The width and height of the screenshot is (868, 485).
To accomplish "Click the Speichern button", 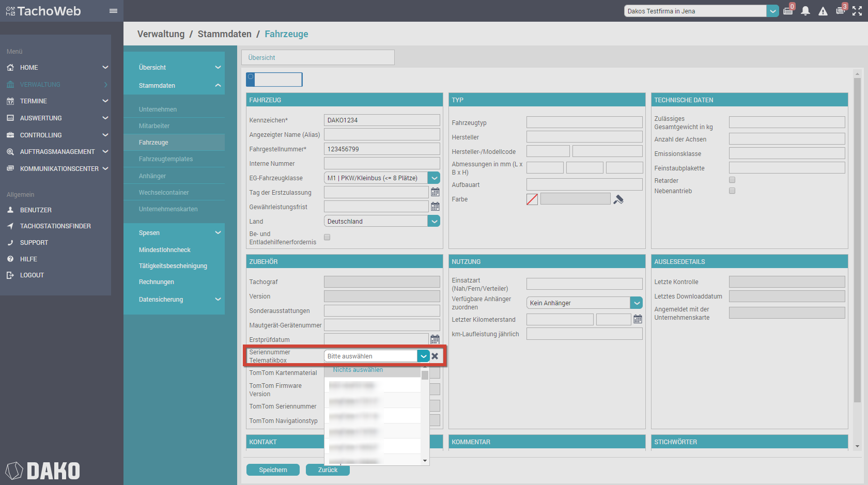I will 273,470.
